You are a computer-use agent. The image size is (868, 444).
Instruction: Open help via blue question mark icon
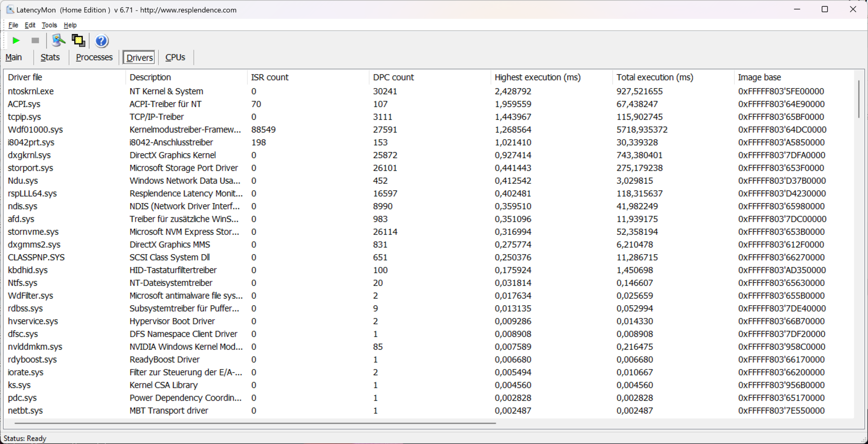point(102,41)
